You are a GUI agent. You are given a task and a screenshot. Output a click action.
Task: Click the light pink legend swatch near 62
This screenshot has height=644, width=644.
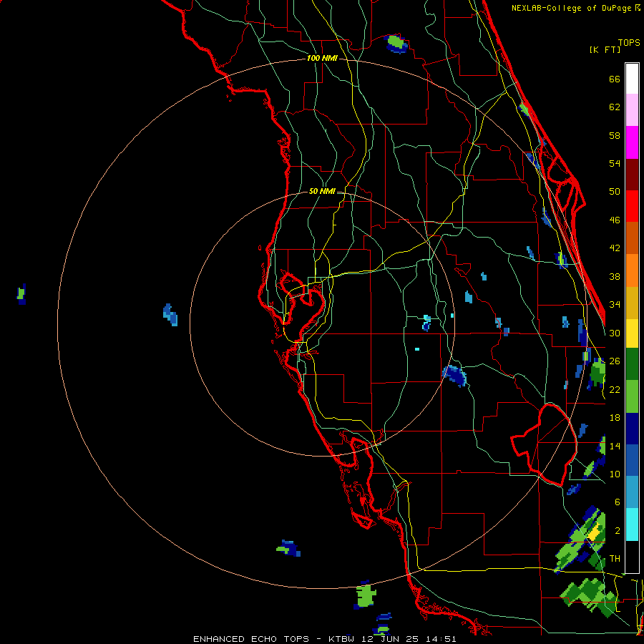pyautogui.click(x=632, y=110)
